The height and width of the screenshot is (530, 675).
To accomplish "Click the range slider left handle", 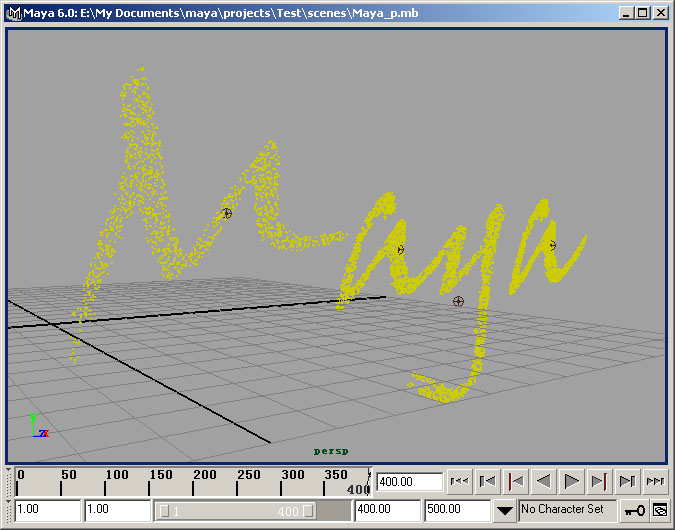I will click(164, 511).
